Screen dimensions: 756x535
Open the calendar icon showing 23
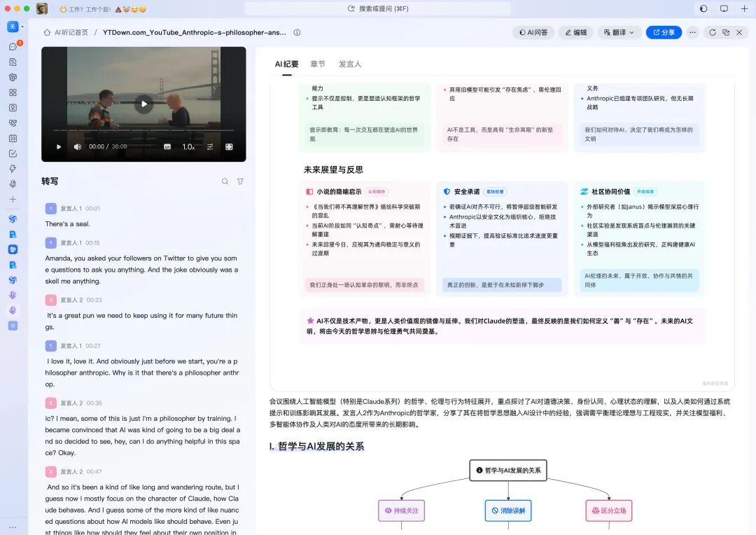(13, 138)
